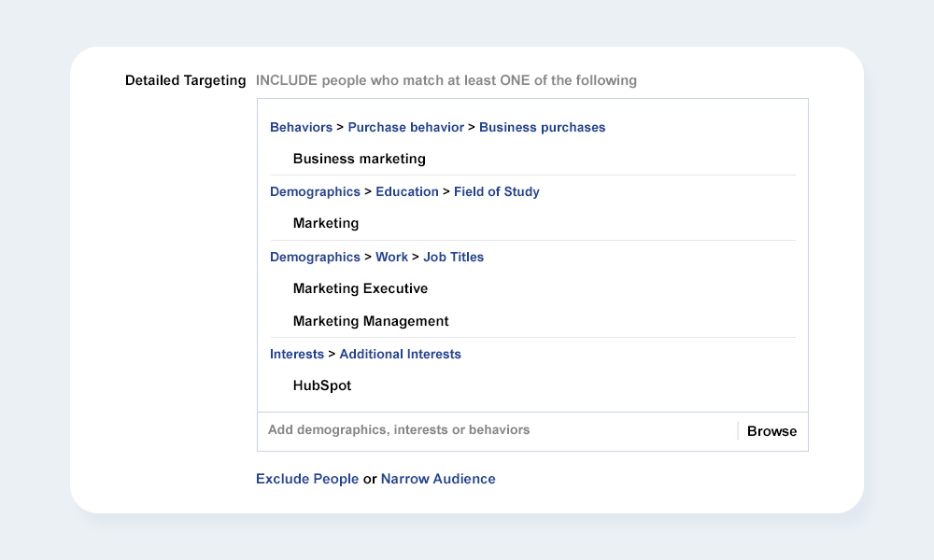Open the Additional Interests link
This screenshot has width=934, height=560.
point(401,354)
